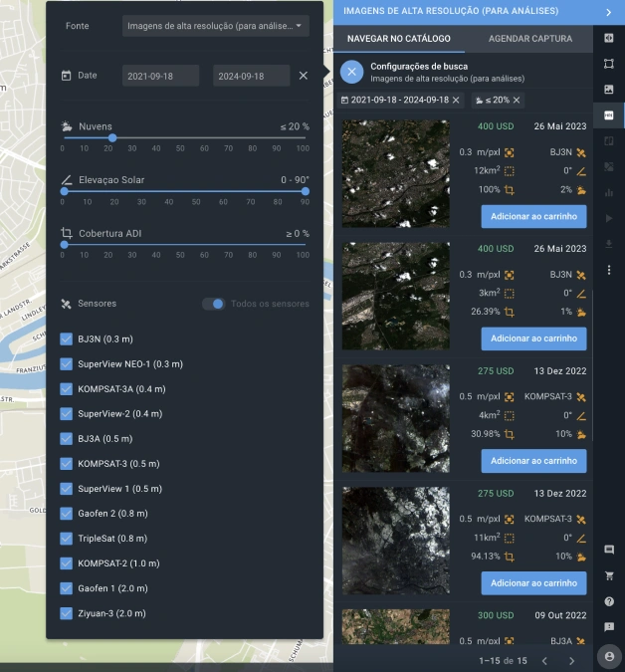This screenshot has height=672, width=625.
Task: Go to next results page arrow
Action: [571, 661]
